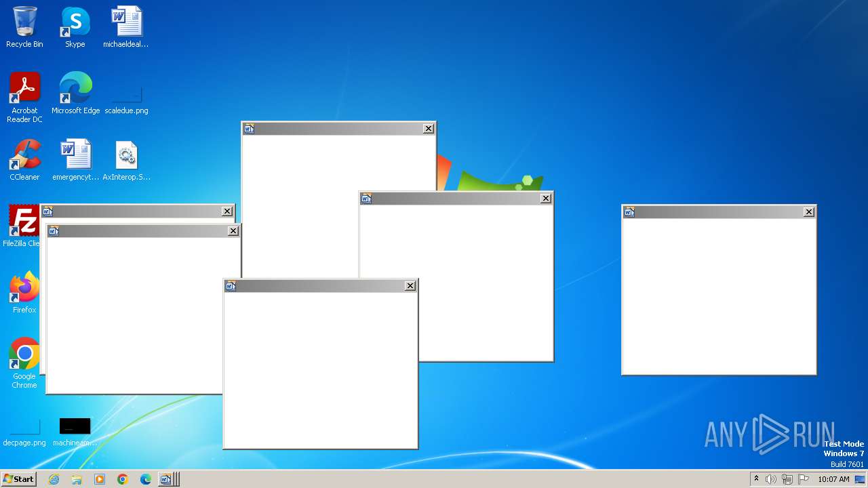
Task: Open Acrobat Reader DC shortcut
Action: (24, 98)
